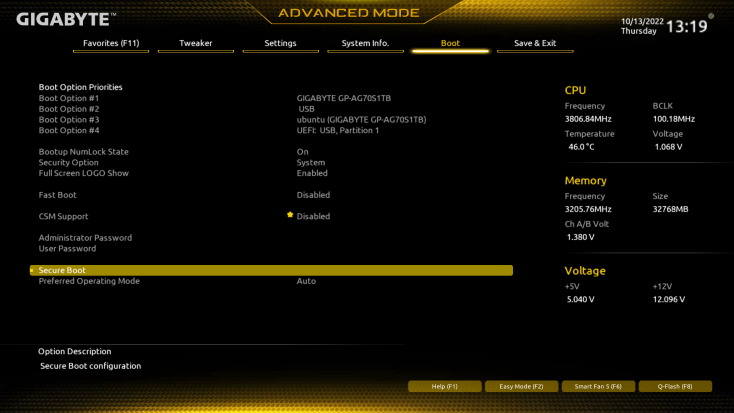The image size is (734, 413).
Task: Go to the System Info. tab
Action: [365, 44]
